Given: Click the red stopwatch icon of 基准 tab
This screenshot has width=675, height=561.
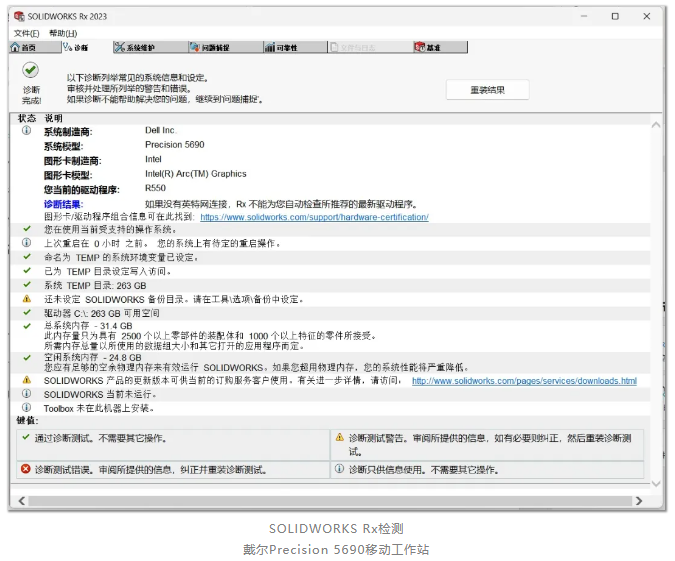Looking at the screenshot, I should (419, 47).
